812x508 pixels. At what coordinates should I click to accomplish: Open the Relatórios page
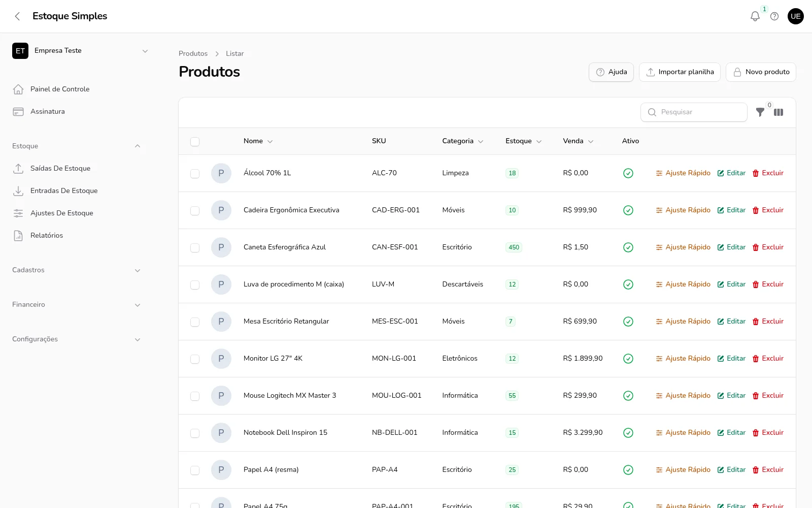[x=77, y=236]
